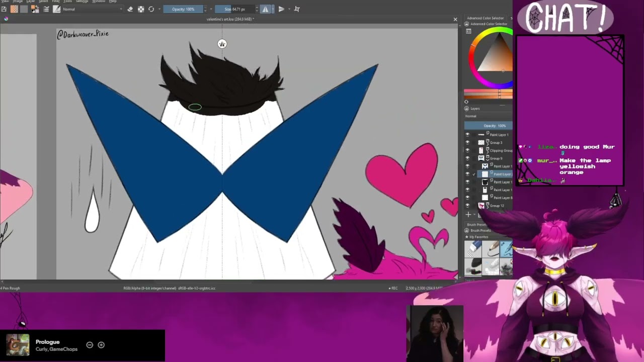
Task: Switch to the Advanced Color Selector tab
Action: (x=485, y=18)
